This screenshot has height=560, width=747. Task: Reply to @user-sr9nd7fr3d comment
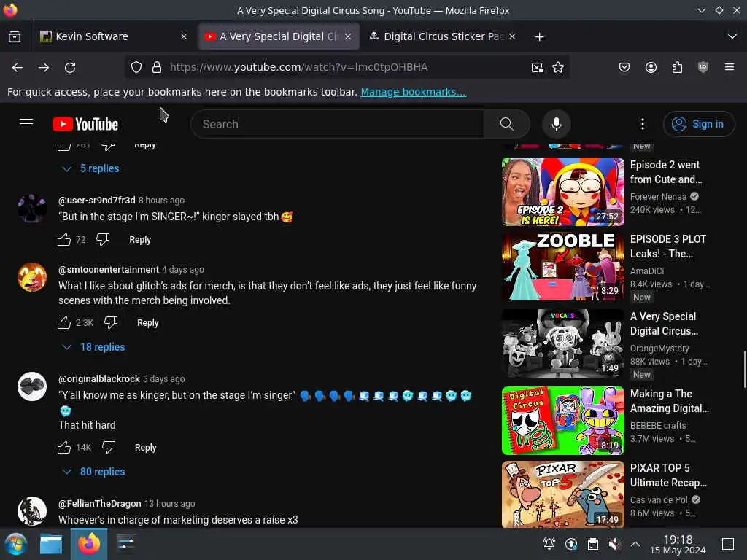(140, 239)
